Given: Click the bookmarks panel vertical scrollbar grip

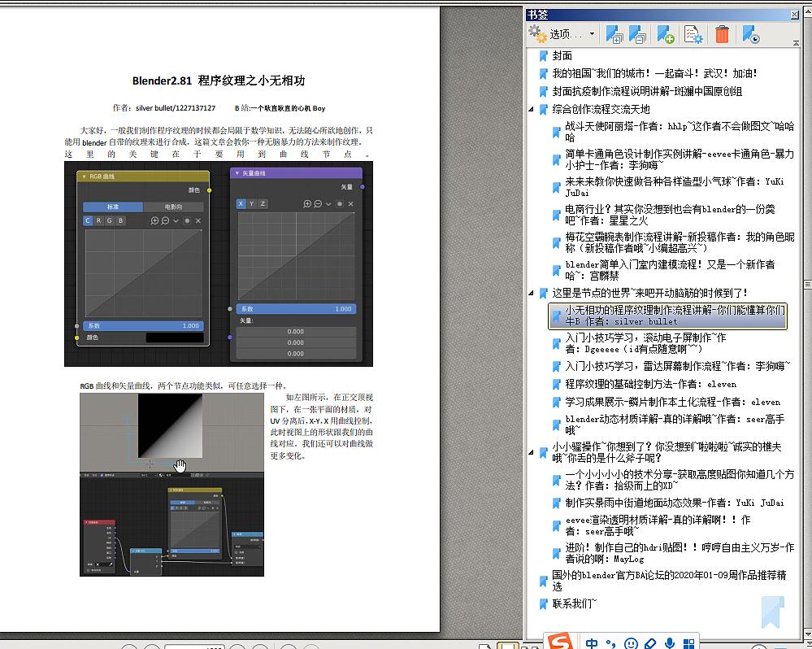Looking at the screenshot, I should click(807, 285).
